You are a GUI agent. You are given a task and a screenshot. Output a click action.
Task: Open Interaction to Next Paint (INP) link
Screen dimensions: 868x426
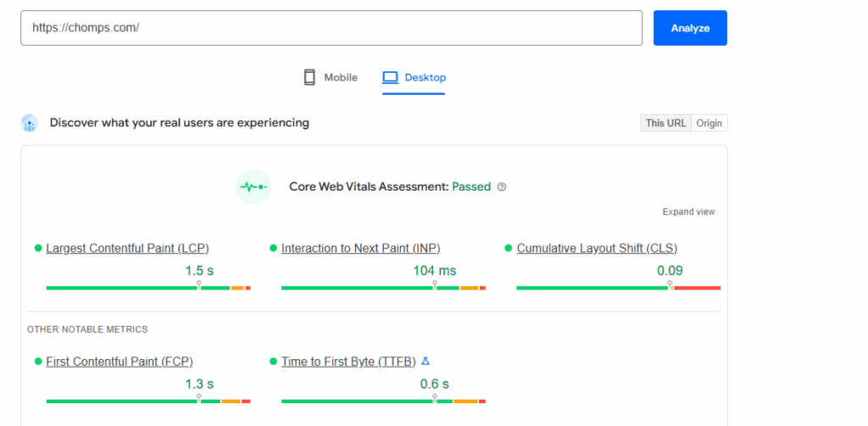(360, 248)
